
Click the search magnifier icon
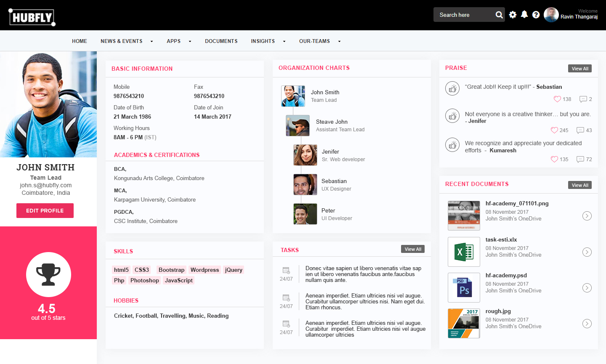click(x=499, y=15)
